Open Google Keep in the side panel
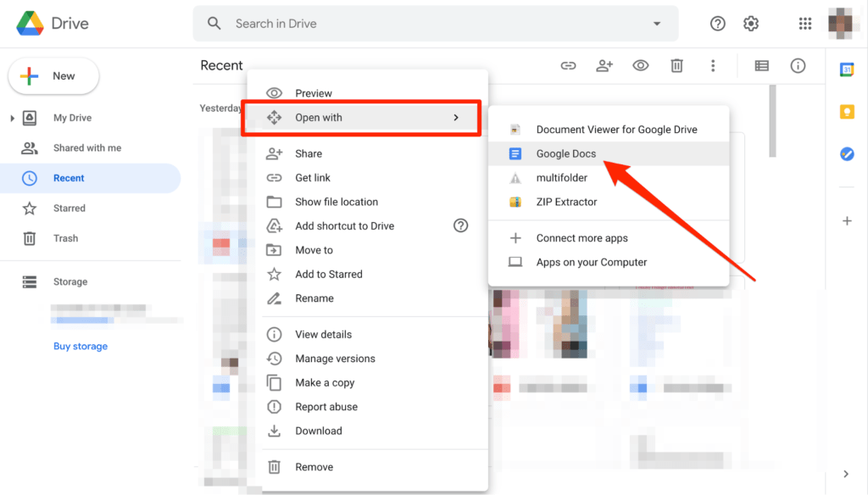 coord(847,111)
